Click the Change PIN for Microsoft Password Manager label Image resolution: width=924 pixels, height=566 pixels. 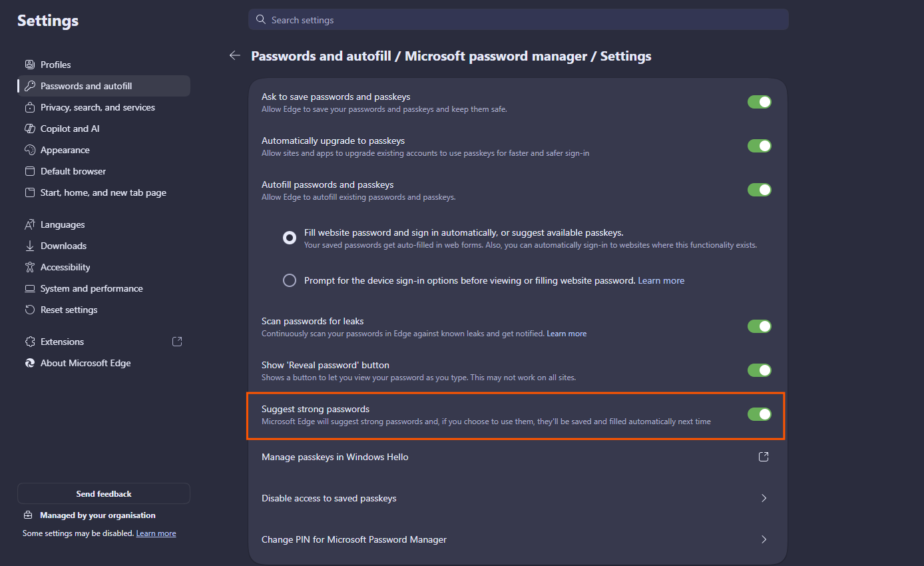[354, 539]
